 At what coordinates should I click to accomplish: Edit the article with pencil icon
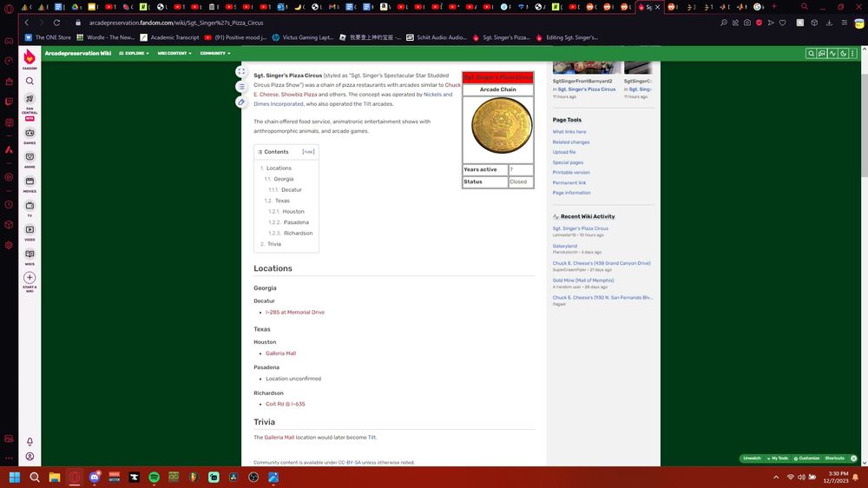click(x=241, y=102)
